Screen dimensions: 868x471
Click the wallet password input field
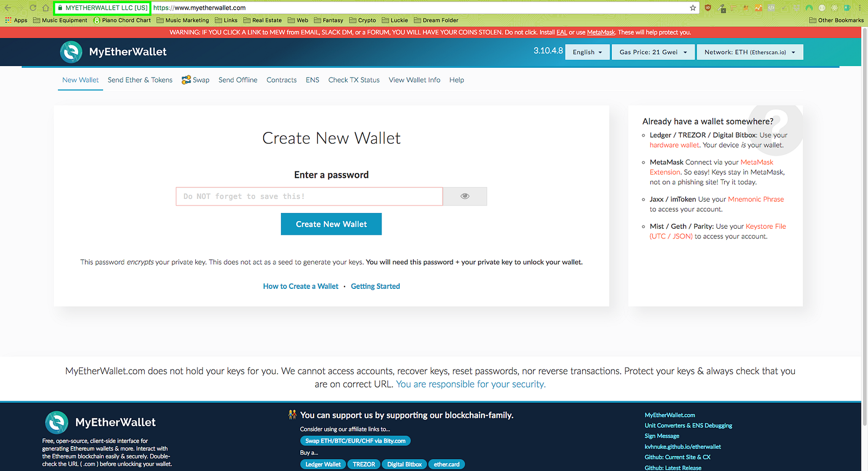309,196
